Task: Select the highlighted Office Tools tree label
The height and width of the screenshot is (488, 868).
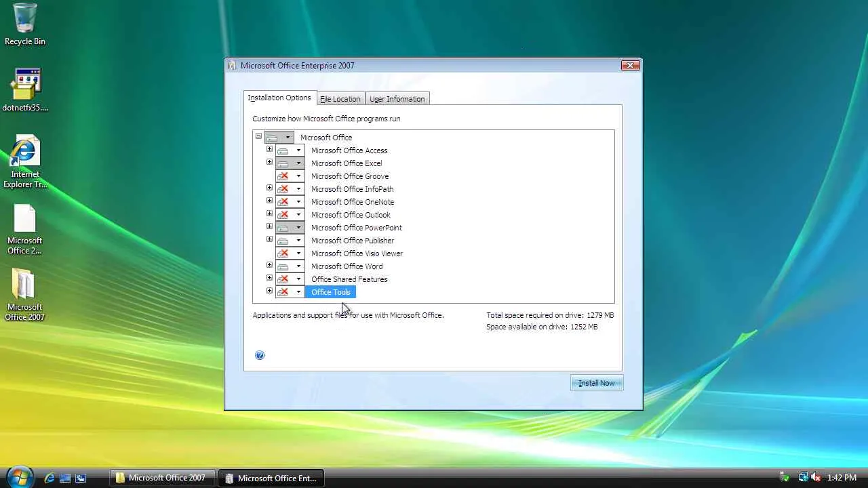Action: point(331,292)
